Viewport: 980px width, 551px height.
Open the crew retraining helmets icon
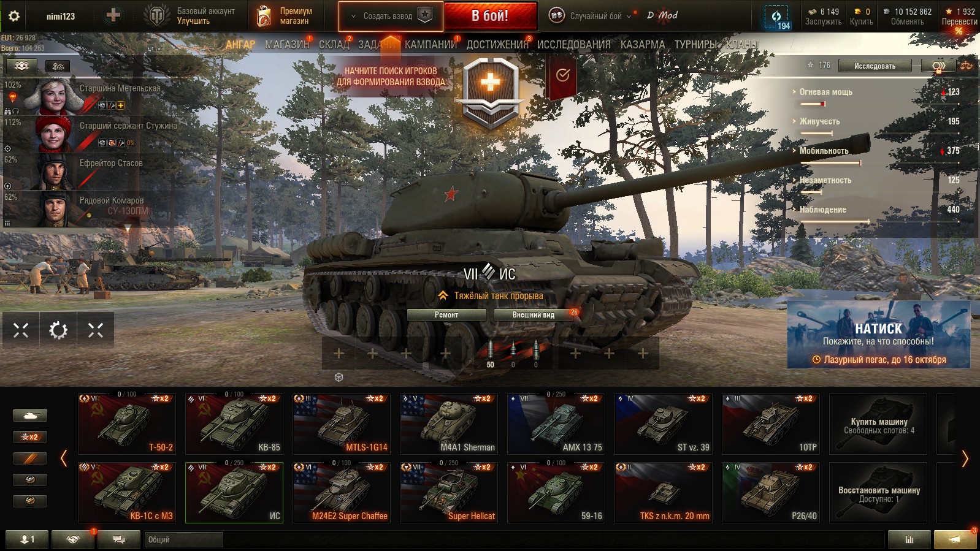21,66
